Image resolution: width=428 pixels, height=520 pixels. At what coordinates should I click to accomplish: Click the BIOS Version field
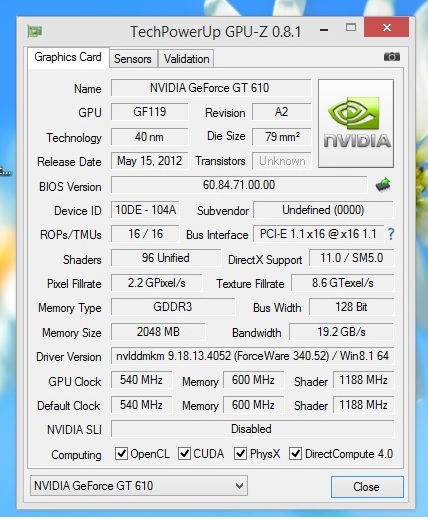(x=239, y=185)
